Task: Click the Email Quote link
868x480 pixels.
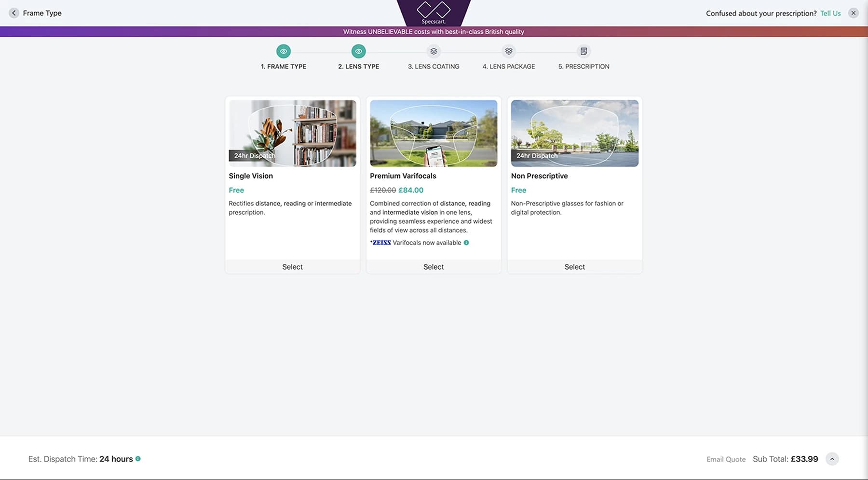Action: pos(726,459)
